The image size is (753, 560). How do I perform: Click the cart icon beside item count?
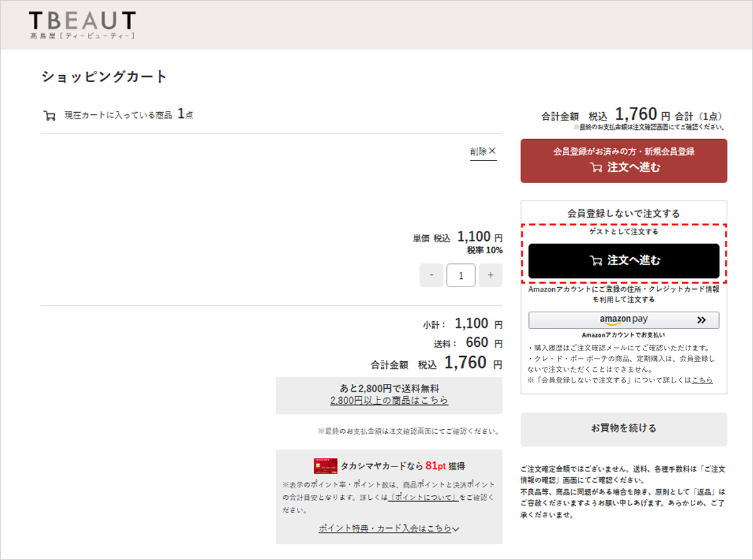49,115
